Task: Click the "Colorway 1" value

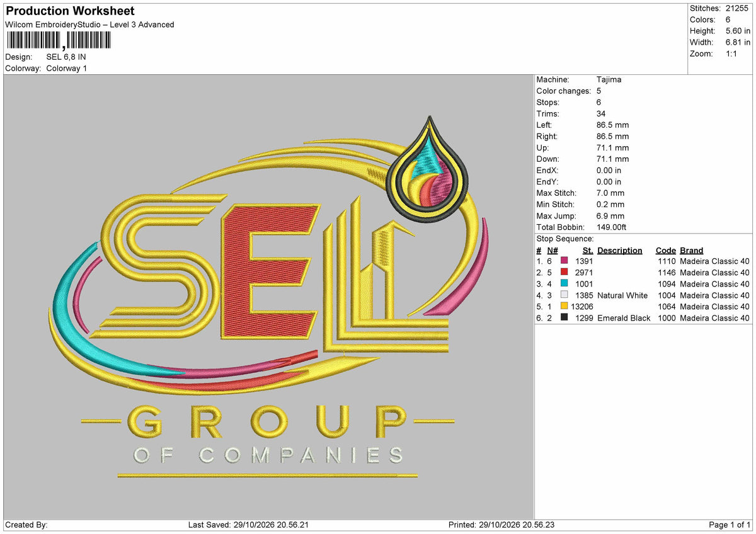Action: click(67, 69)
